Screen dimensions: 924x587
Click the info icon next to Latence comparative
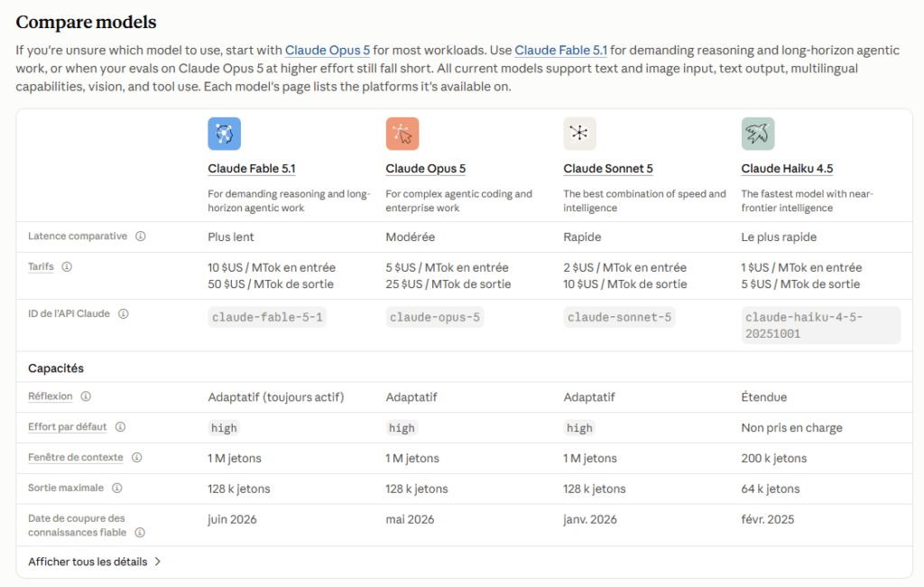click(140, 236)
